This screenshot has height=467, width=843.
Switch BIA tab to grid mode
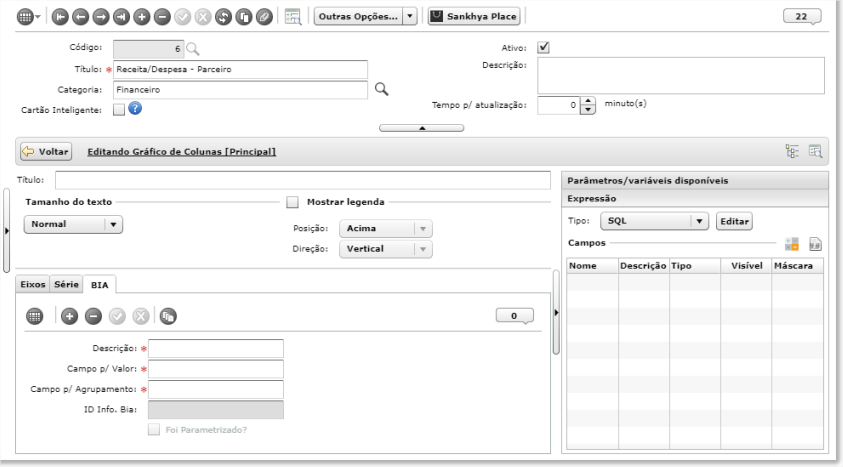coord(34,316)
